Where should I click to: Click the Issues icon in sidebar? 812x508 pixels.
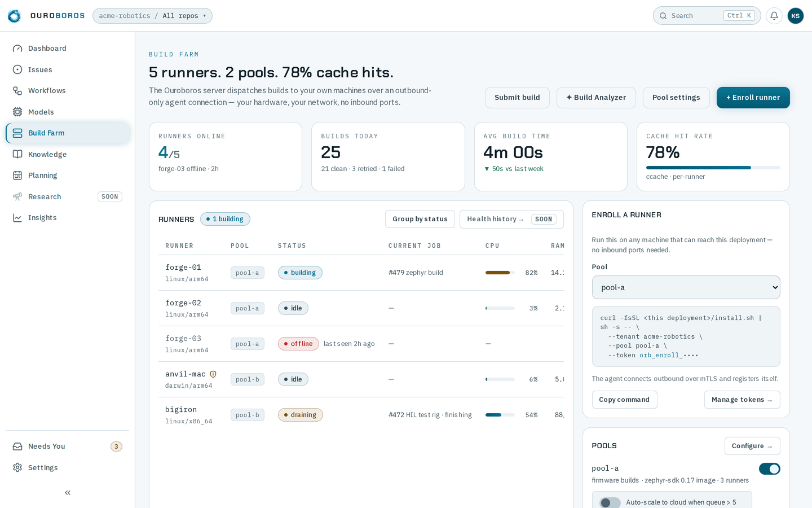tap(17, 69)
